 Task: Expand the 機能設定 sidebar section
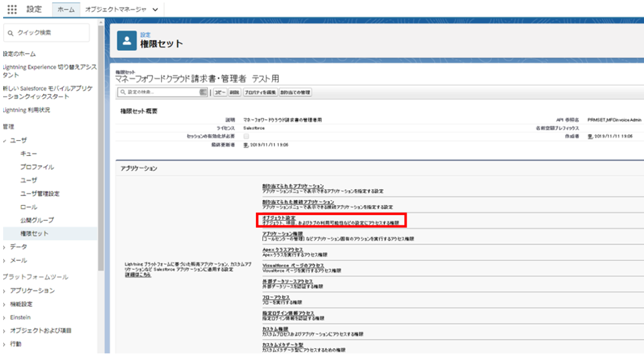4,305
